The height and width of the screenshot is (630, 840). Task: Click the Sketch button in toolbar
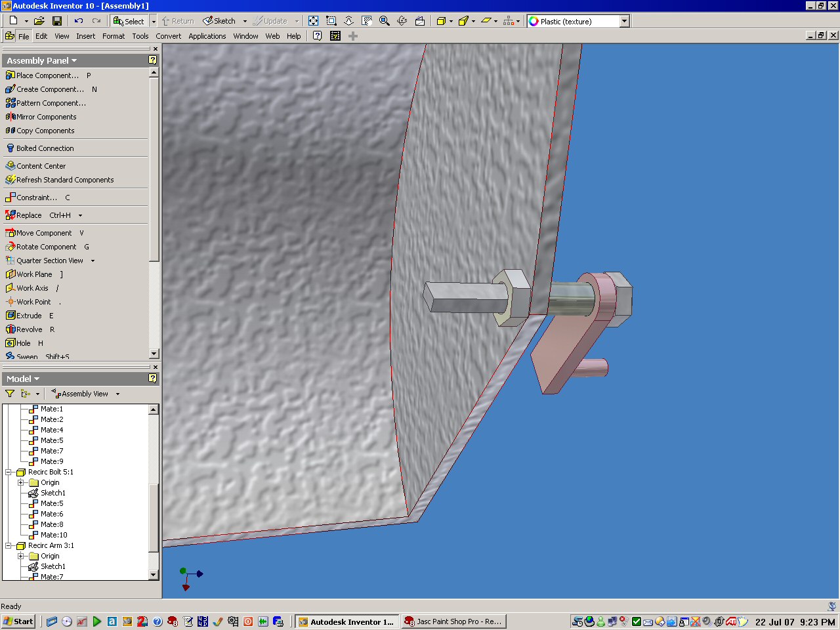220,21
